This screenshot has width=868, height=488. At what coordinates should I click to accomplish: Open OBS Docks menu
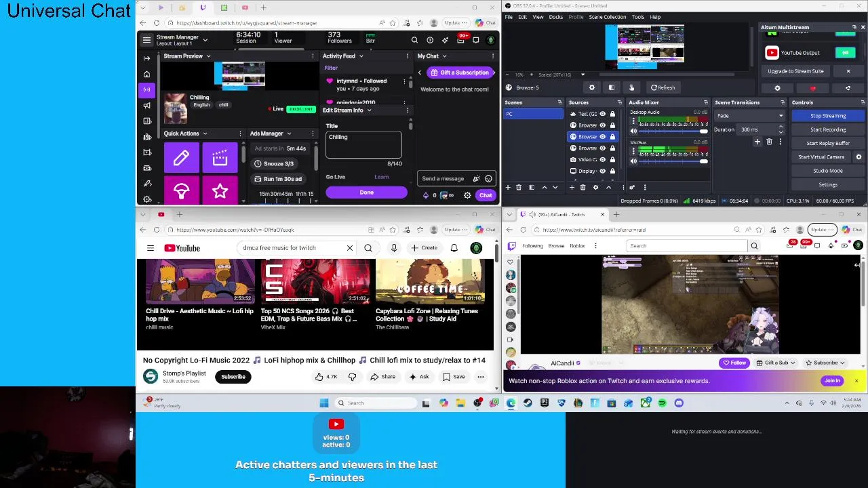(x=555, y=17)
